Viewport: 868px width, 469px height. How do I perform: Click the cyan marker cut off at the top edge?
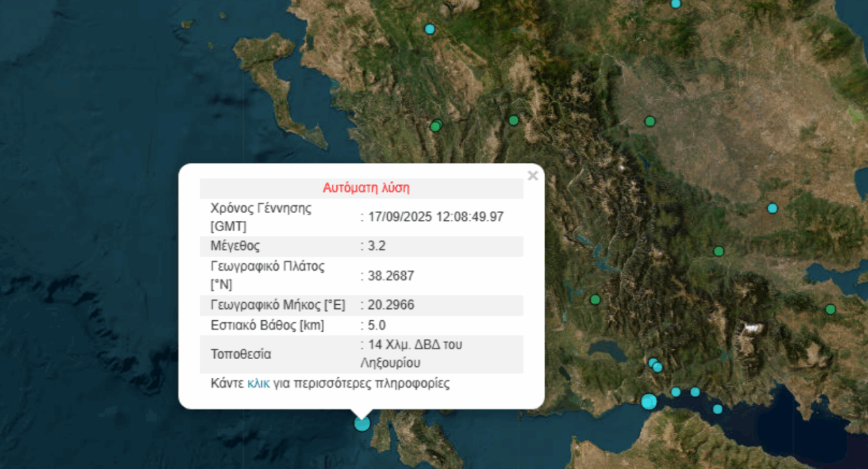coord(676,3)
